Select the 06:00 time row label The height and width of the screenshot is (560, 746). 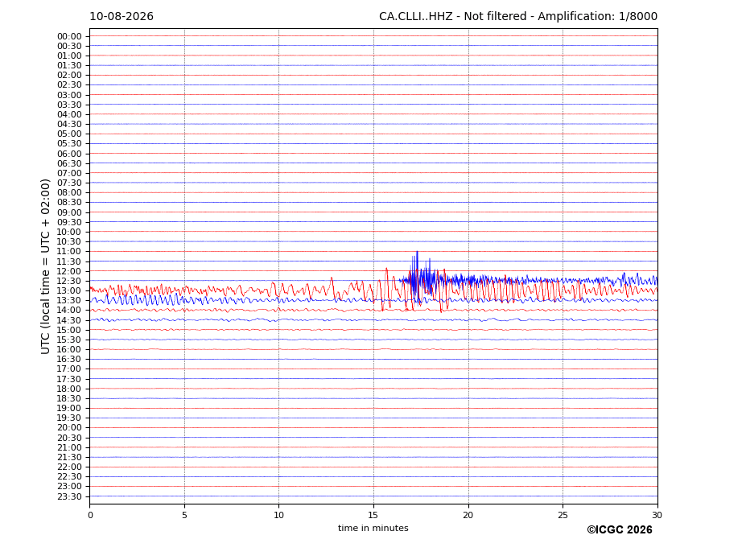pos(69,154)
